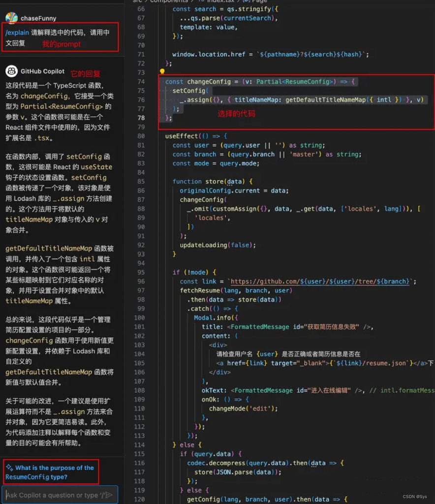Click 'intl' inline code in Copilot's reply

tap(87, 259)
